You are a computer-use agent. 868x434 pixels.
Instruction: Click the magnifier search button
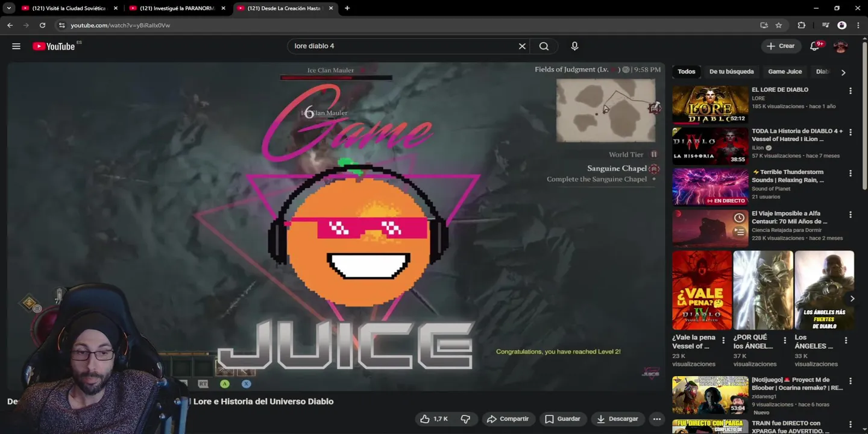pos(544,46)
